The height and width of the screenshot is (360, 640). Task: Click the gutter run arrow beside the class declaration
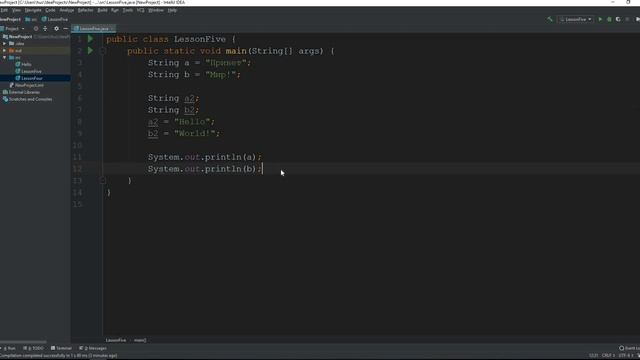90,39
